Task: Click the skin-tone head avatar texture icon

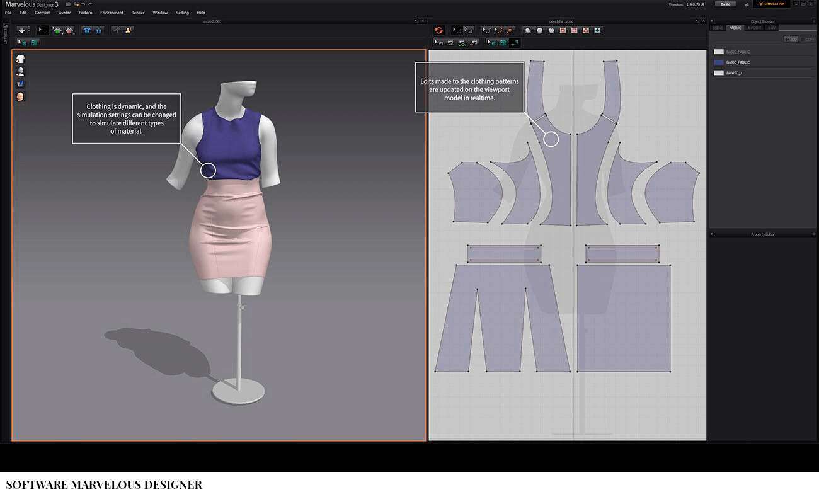Action: pos(20,96)
